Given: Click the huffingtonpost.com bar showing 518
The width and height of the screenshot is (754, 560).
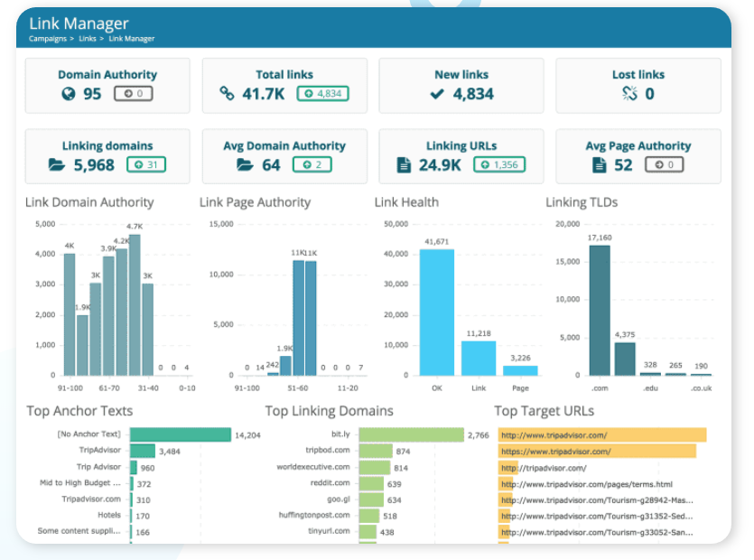Looking at the screenshot, I should 369,516.
